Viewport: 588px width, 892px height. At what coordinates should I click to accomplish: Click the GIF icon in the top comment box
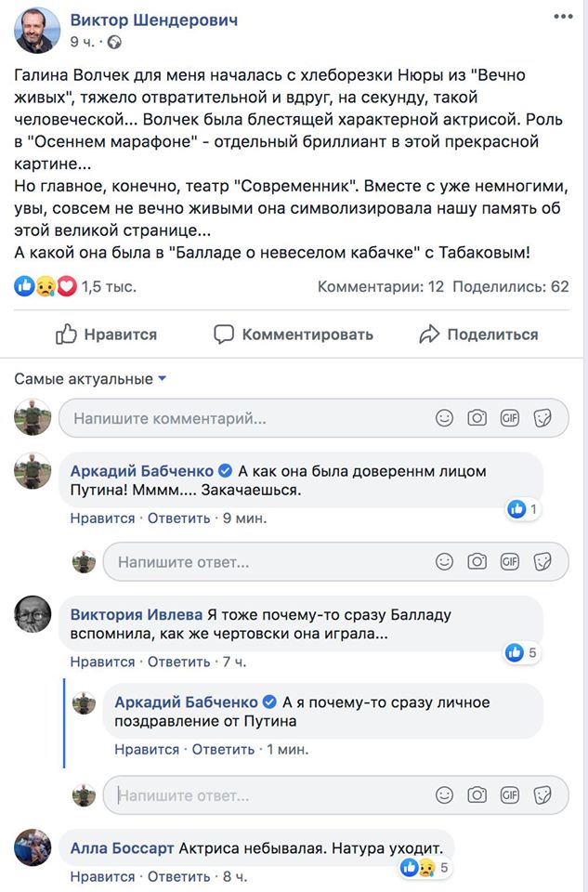pyautogui.click(x=509, y=418)
